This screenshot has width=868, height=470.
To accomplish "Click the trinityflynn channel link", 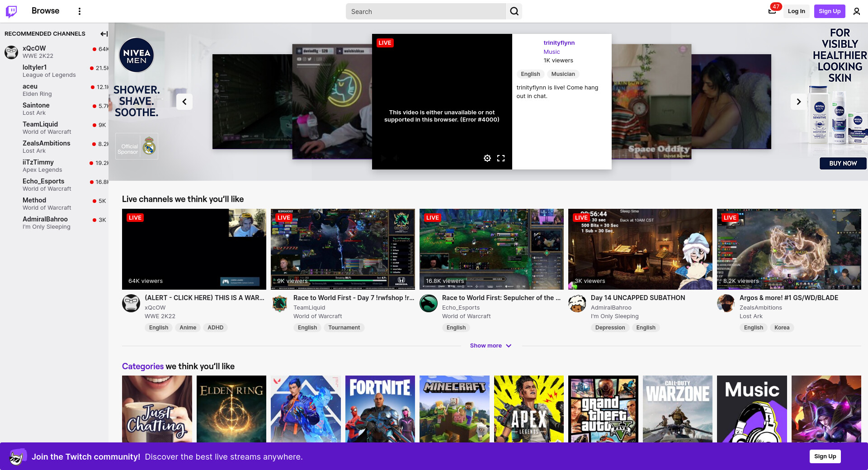I will pos(559,43).
